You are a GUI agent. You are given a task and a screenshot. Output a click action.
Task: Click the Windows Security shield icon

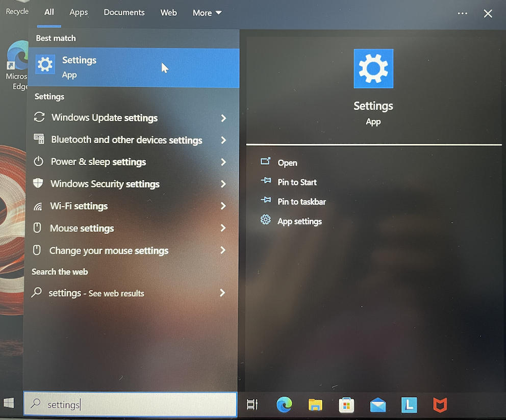(x=38, y=183)
